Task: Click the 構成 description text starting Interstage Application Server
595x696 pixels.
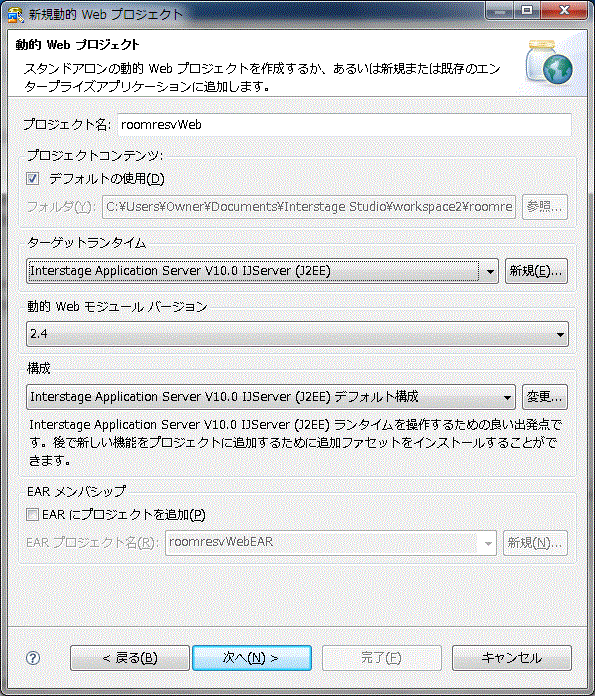Action: pos(295,443)
